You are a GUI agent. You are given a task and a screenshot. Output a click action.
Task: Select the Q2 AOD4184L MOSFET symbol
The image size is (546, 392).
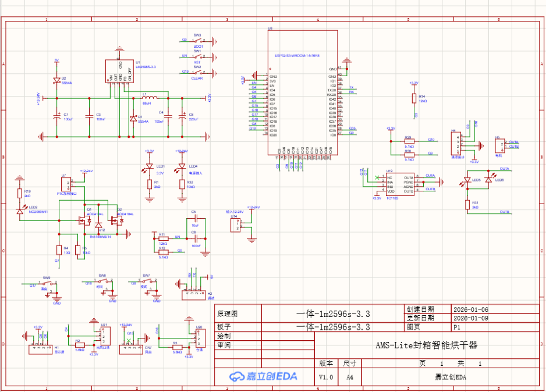click(117, 220)
